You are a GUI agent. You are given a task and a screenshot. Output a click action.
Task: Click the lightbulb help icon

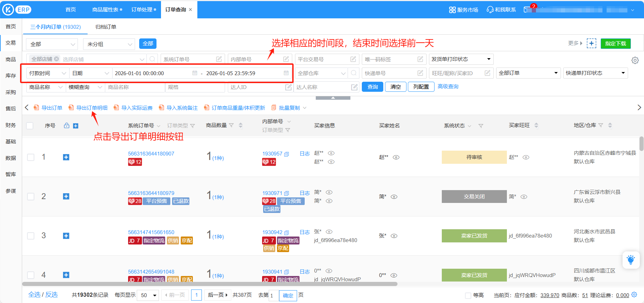[631, 260]
